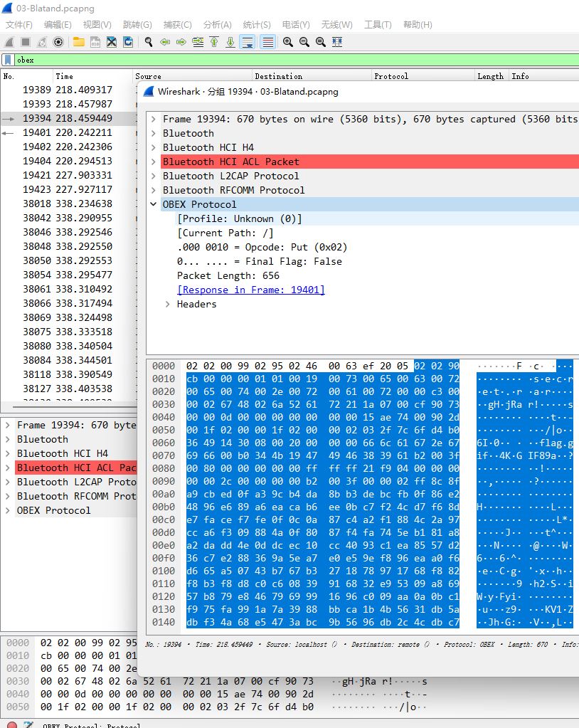
Task: Reload the capture file icon
Action: tap(128, 42)
